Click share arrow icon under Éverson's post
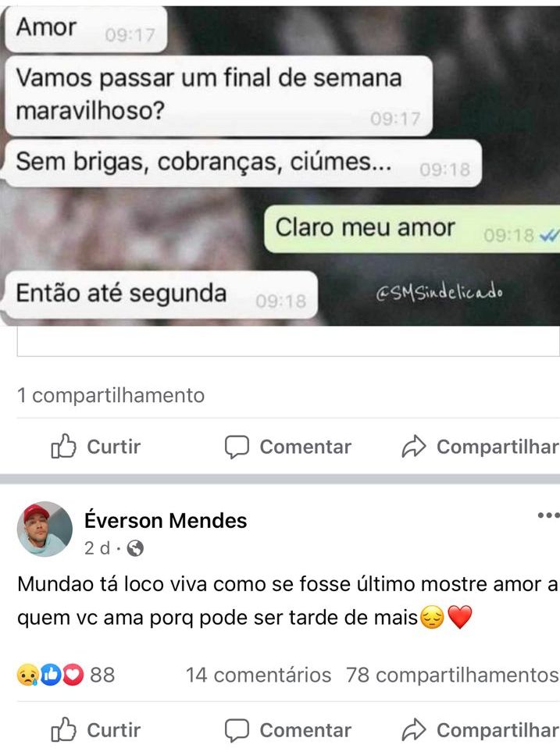The image size is (560, 752). point(414,730)
